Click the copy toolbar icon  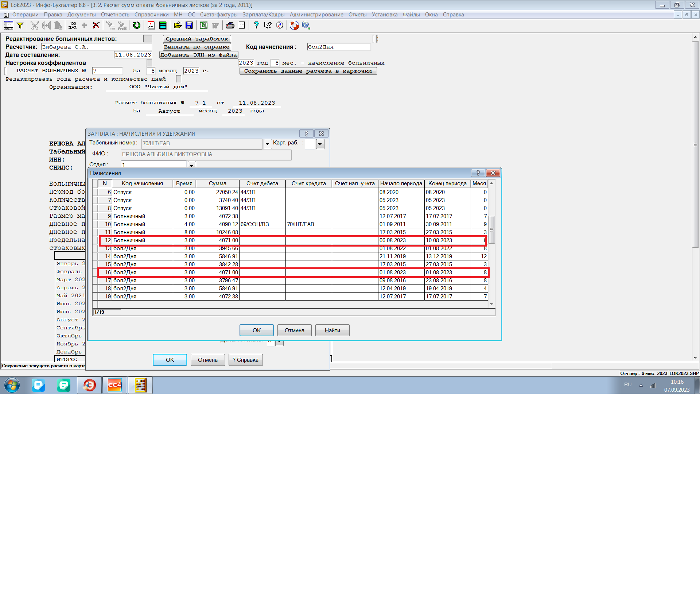pyautogui.click(x=46, y=25)
